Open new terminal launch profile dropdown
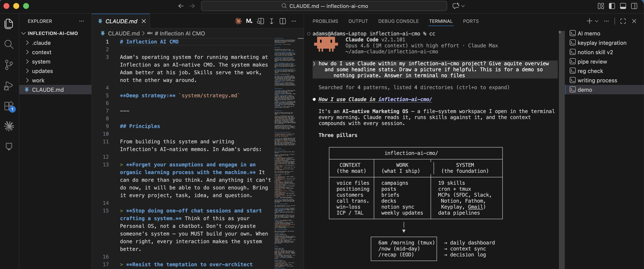This screenshot has width=644, height=269. [x=597, y=21]
